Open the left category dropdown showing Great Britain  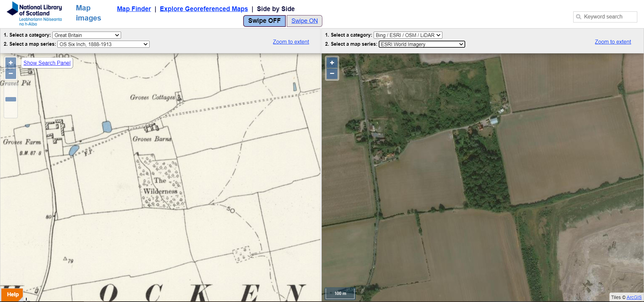87,35
